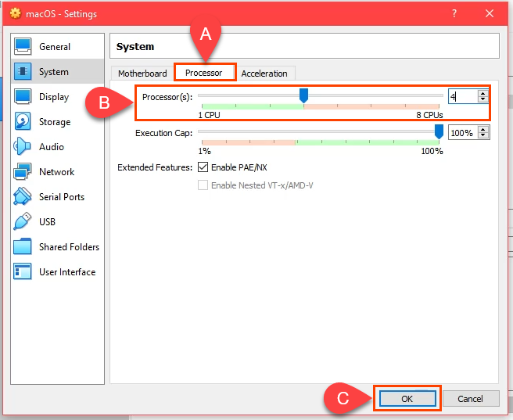Click the Processor(s) count input field

[x=462, y=96]
